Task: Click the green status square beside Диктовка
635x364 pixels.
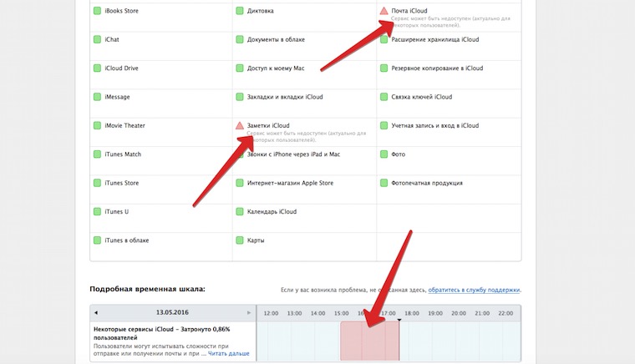Action: click(x=240, y=11)
